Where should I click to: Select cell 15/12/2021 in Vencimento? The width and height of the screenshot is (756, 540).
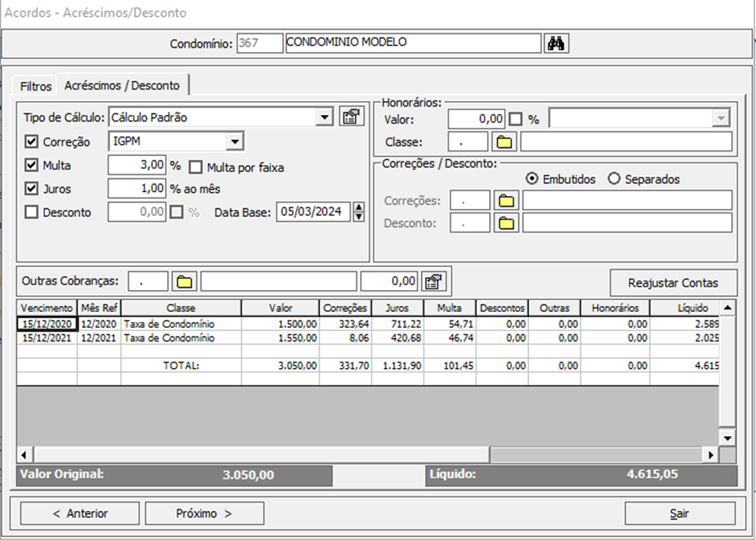pos(47,338)
